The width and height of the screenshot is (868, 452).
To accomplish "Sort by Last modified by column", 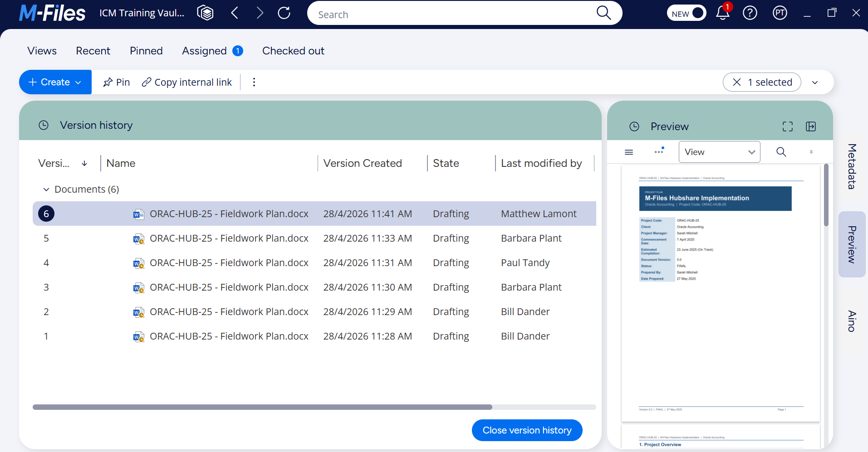I will click(x=541, y=163).
